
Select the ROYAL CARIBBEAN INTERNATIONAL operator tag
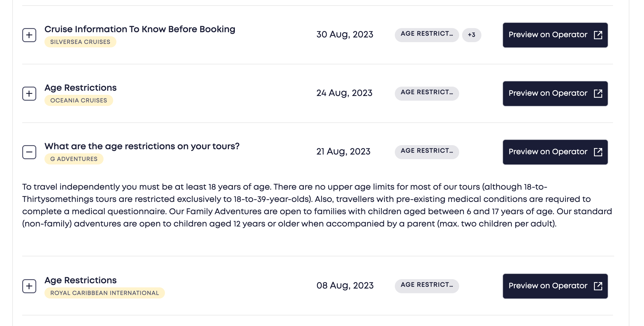click(104, 293)
